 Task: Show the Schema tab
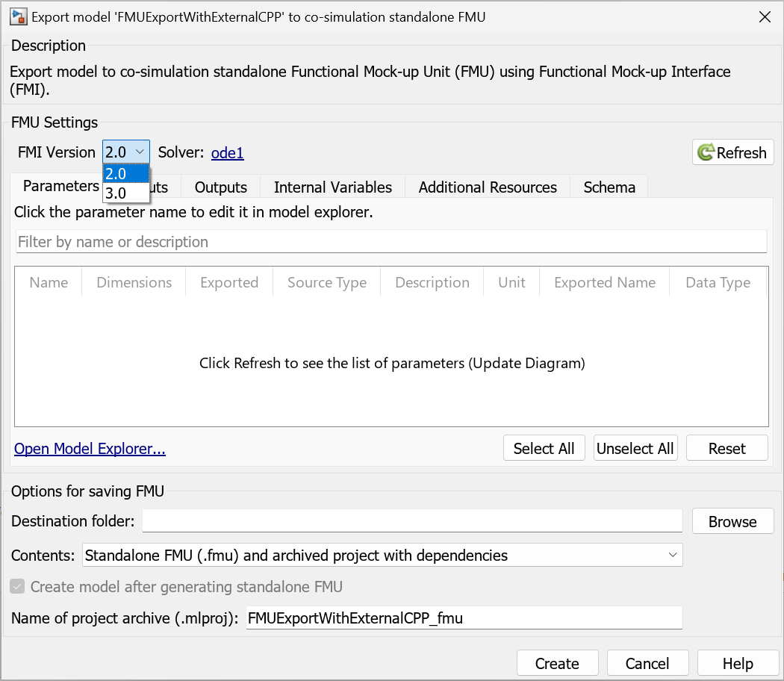pos(609,187)
